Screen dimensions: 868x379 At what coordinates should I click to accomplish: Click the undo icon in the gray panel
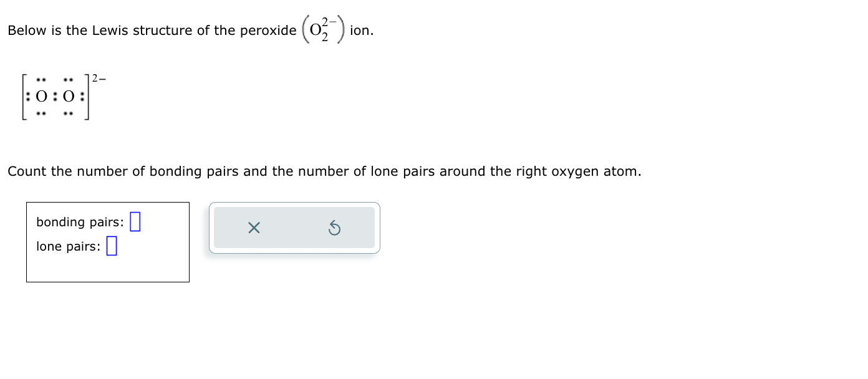[x=335, y=228]
